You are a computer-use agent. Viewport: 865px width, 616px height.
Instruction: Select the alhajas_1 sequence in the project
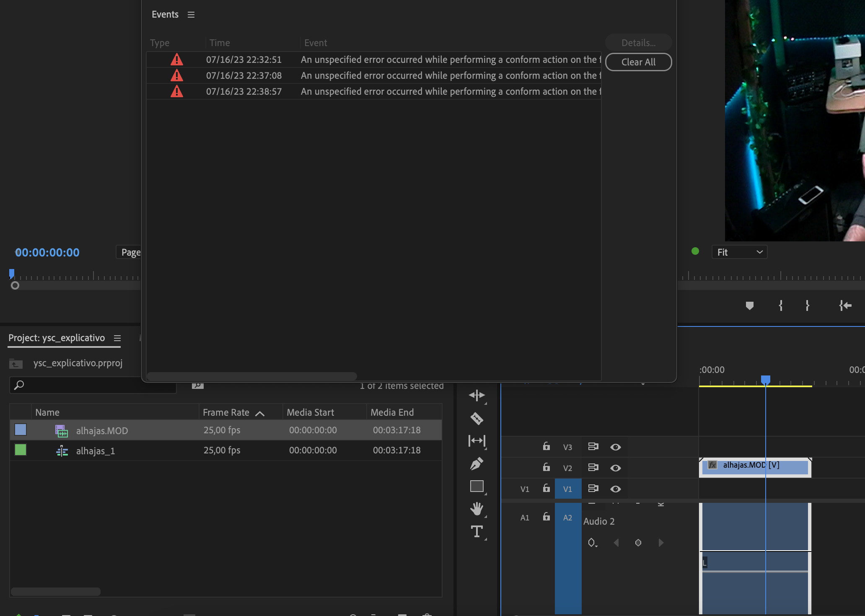(x=95, y=450)
